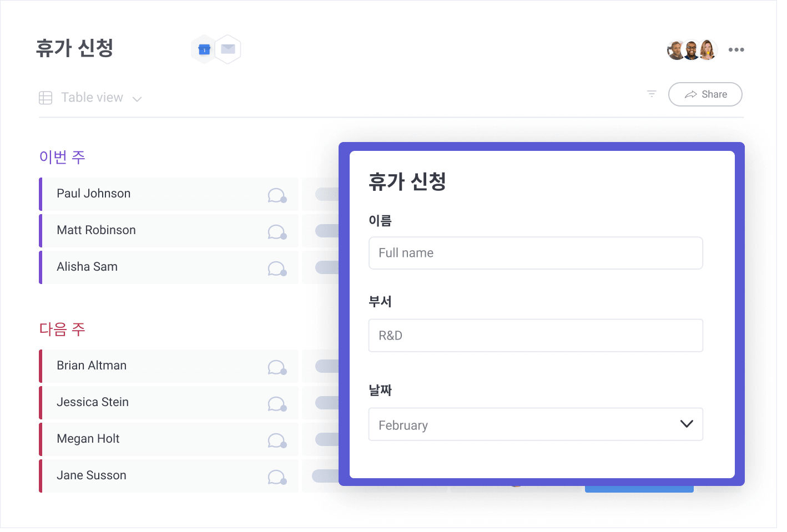The width and height of the screenshot is (787, 532).
Task: Select the Jessica Stein row
Action: [x=169, y=403]
